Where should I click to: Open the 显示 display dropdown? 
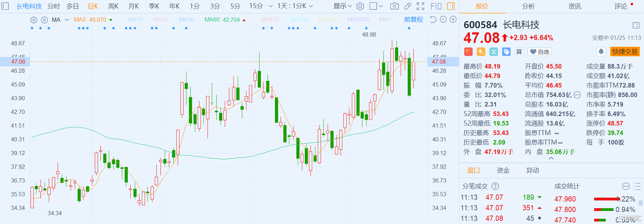click(342, 6)
